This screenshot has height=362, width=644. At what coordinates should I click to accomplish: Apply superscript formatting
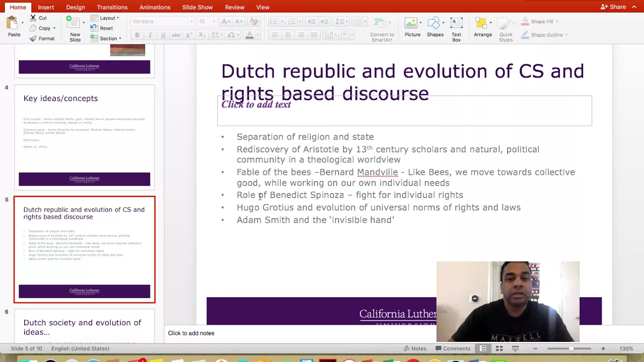(x=189, y=35)
